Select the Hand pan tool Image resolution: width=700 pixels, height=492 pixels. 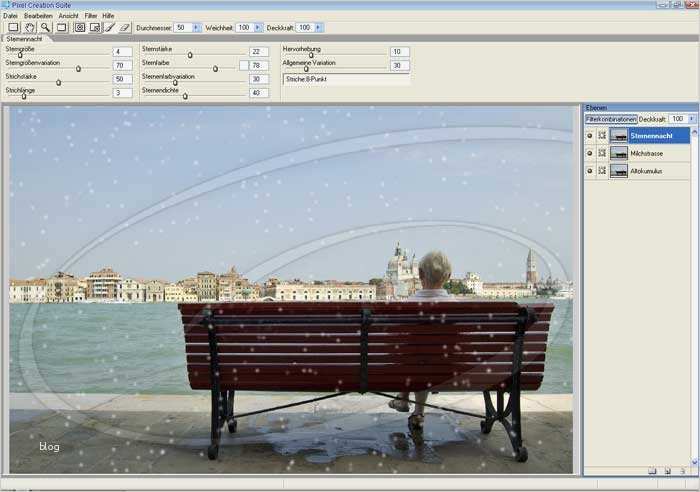[29, 27]
